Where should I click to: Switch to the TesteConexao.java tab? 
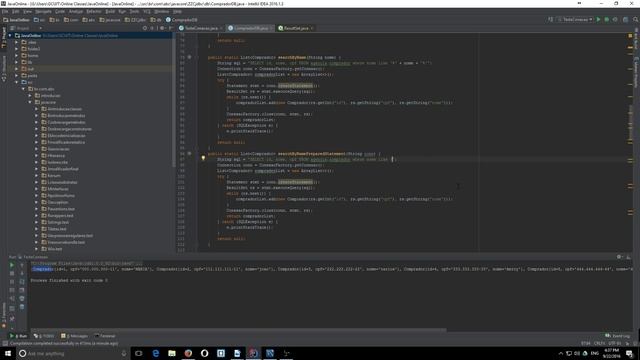tap(201, 28)
